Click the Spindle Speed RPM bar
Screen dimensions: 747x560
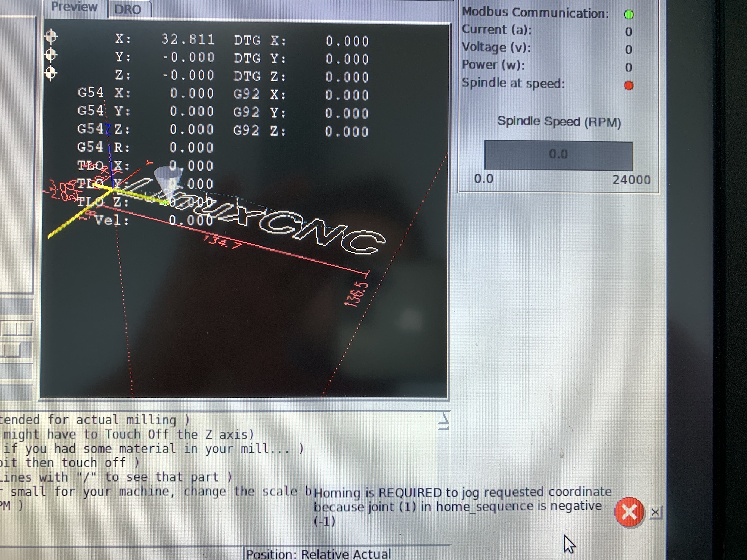[x=558, y=155]
